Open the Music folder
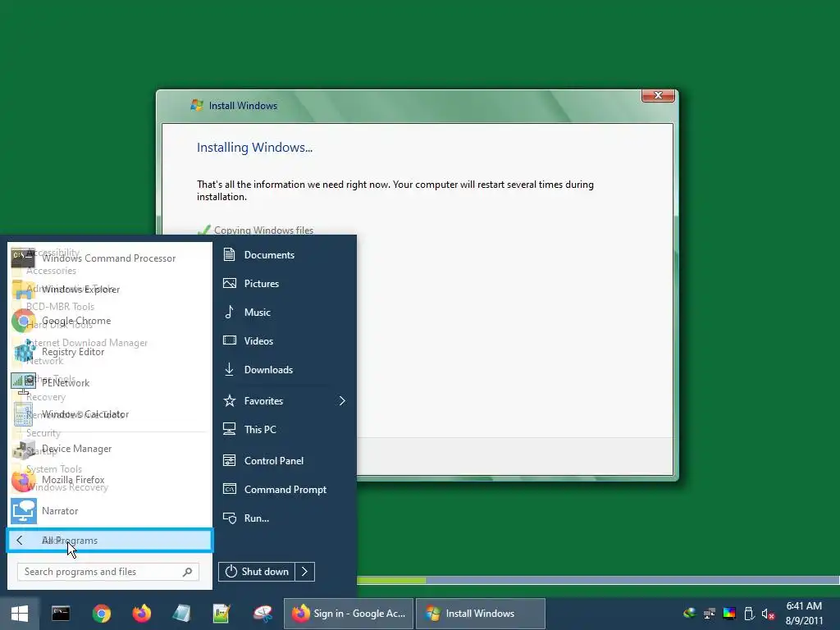840x630 pixels. tap(285, 313)
